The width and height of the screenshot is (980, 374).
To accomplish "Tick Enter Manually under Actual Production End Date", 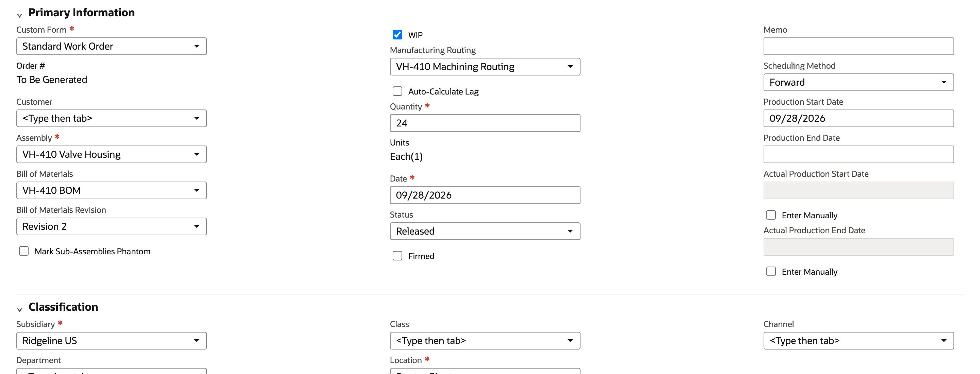I will [x=771, y=271].
